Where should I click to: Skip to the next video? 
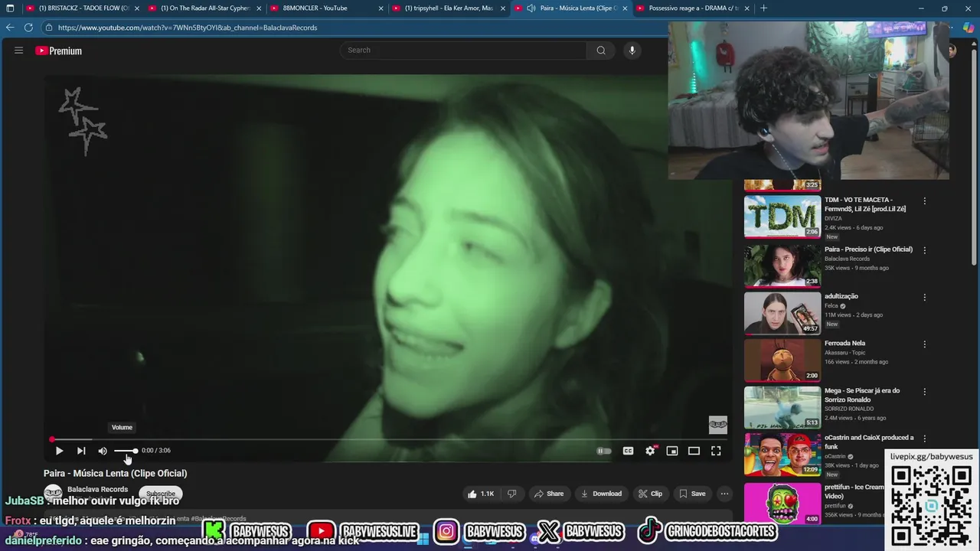81,451
